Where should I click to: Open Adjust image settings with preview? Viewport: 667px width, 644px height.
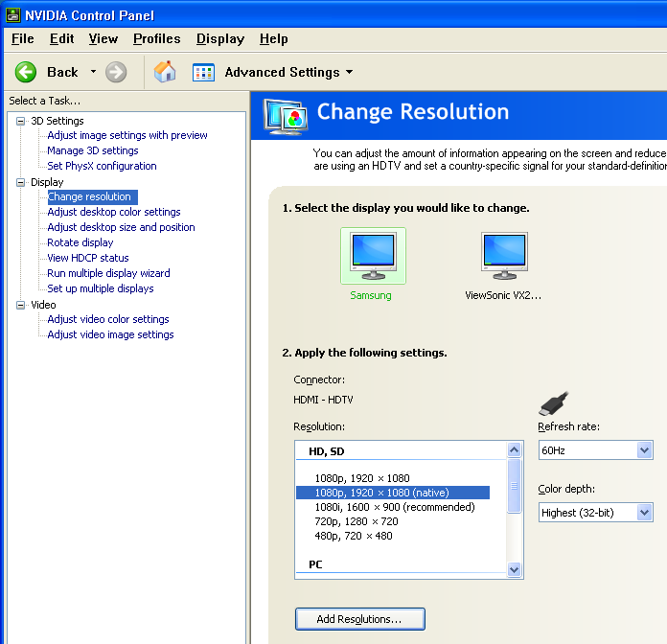(x=127, y=135)
